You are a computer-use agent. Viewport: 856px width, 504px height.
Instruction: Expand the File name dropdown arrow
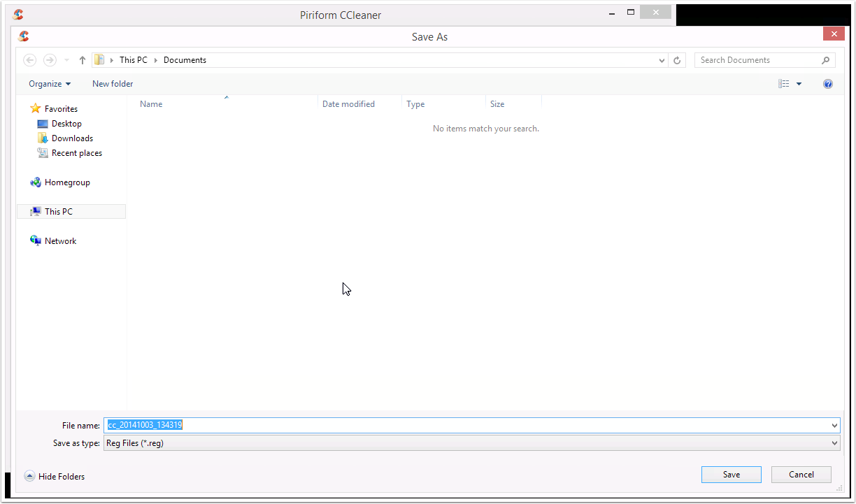tap(834, 425)
